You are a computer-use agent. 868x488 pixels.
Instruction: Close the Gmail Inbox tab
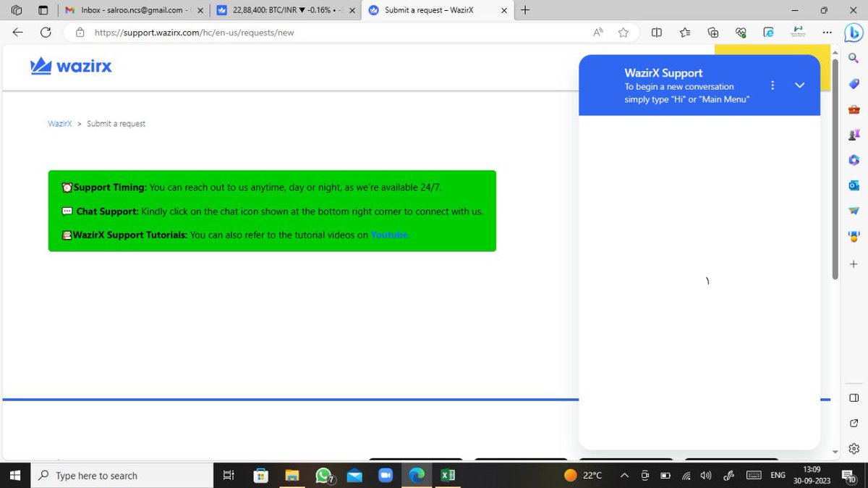200,10
